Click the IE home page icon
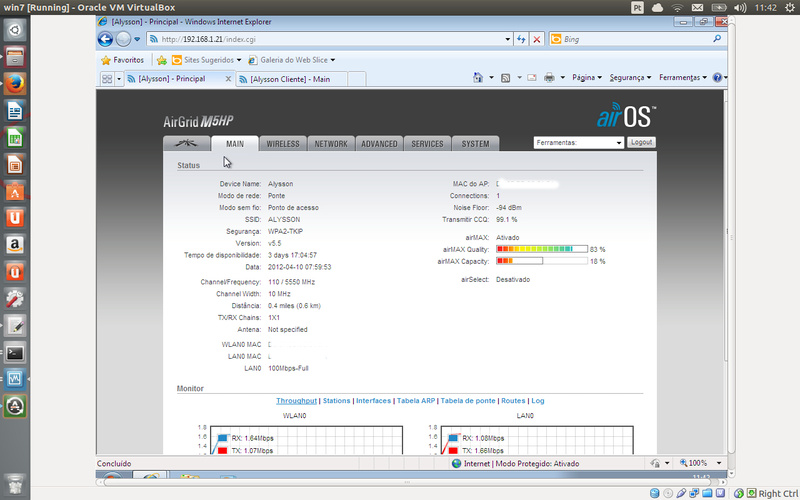 (x=478, y=78)
